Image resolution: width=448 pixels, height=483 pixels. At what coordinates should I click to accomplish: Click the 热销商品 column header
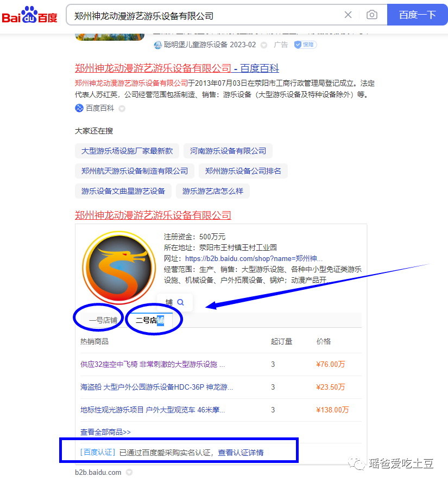click(x=94, y=341)
